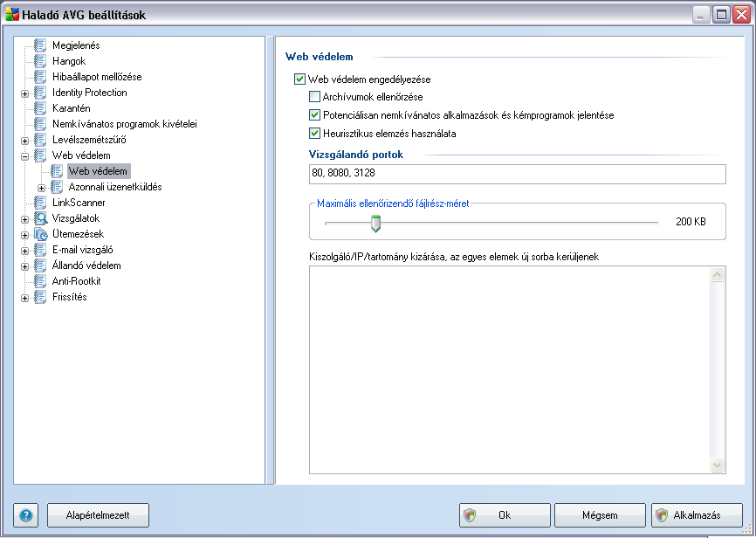Click the parent Web védelem icon

pyautogui.click(x=40, y=155)
